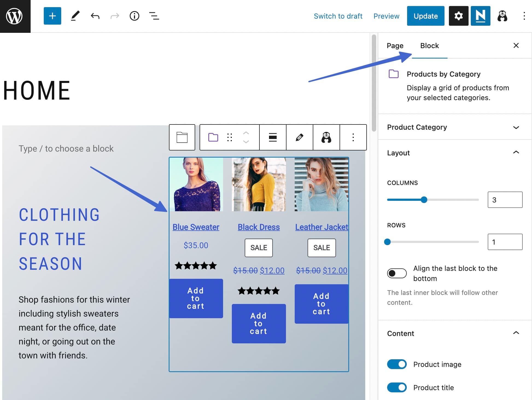
Task: Click the pencil edit icon in the block toolbar
Action: click(x=299, y=137)
